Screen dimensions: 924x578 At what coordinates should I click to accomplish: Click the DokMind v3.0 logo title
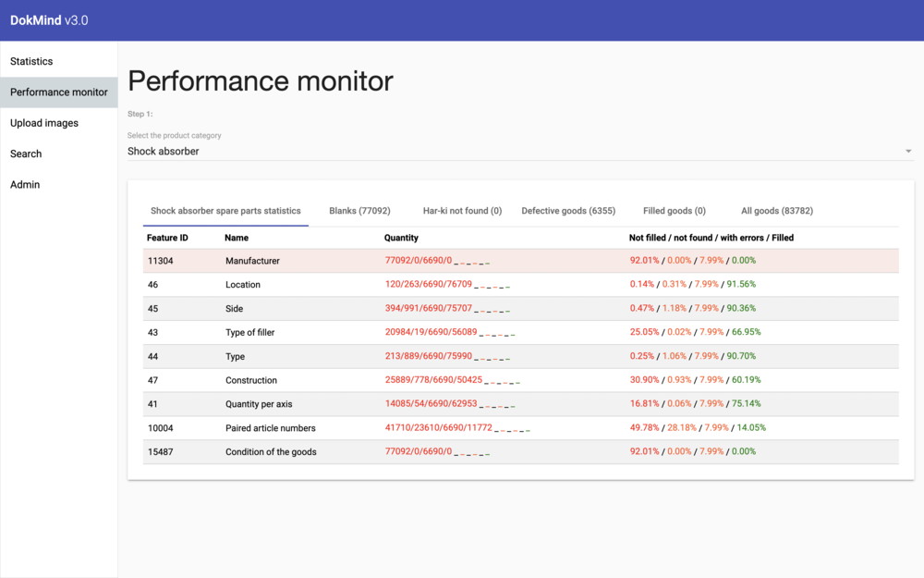pyautogui.click(x=49, y=20)
